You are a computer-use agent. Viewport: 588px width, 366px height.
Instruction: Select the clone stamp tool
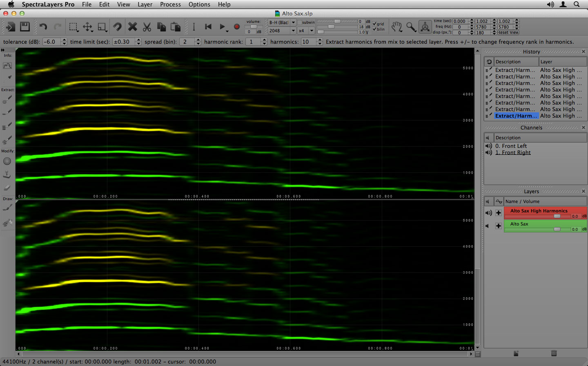point(7,174)
